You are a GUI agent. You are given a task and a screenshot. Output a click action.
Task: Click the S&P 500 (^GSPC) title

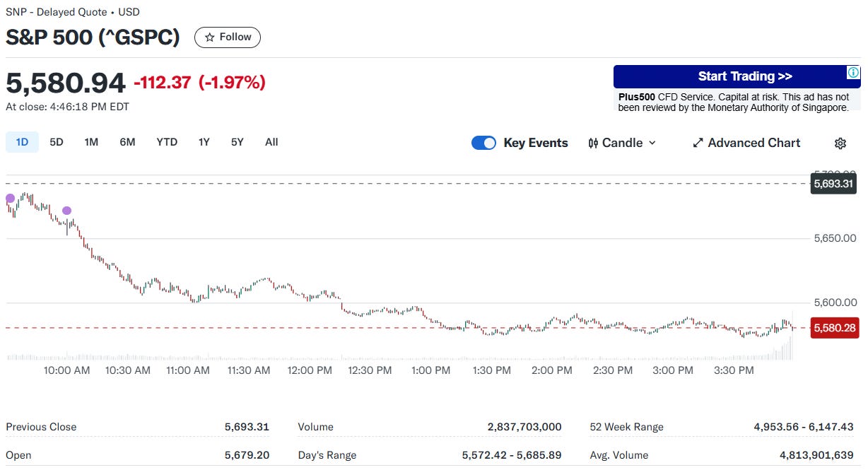point(93,37)
